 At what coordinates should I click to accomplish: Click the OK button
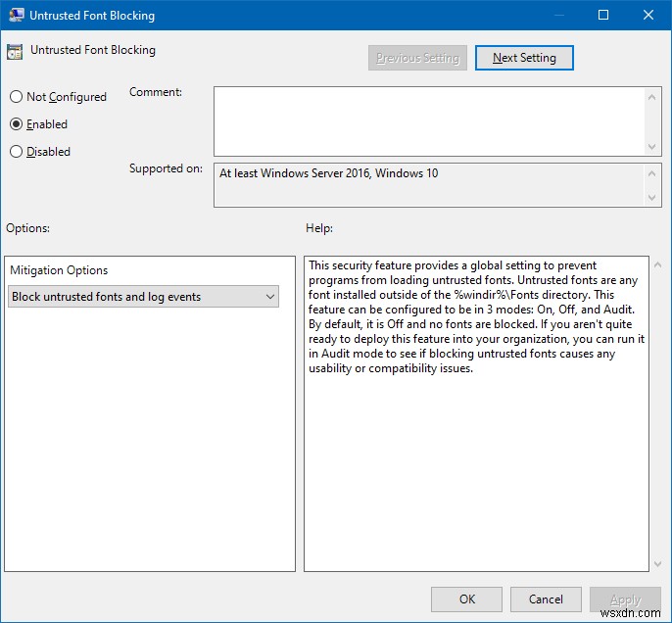pyautogui.click(x=466, y=599)
